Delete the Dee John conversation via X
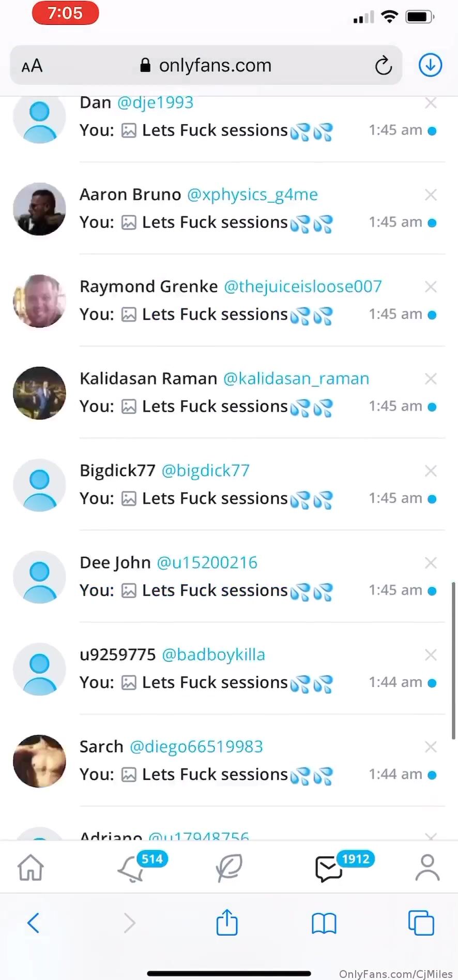The image size is (458, 980). click(x=431, y=563)
